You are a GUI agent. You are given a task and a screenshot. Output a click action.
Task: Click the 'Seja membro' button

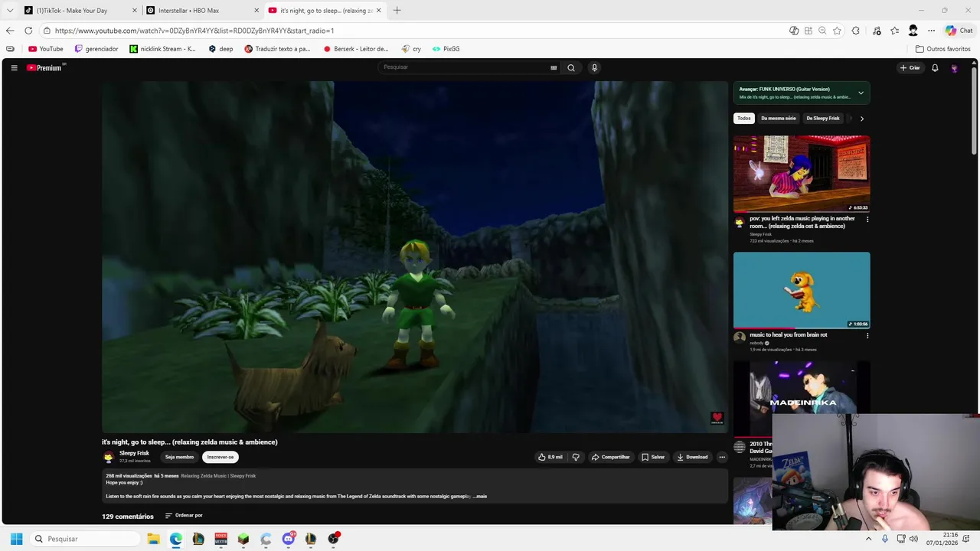coord(179,457)
